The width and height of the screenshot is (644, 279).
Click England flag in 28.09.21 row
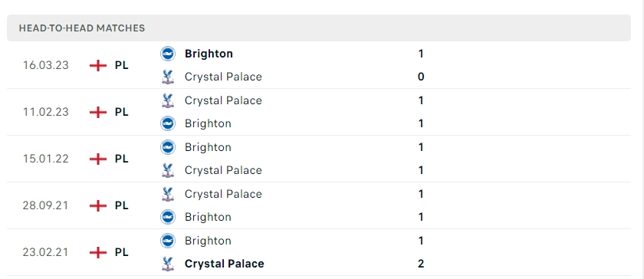pos(98,205)
